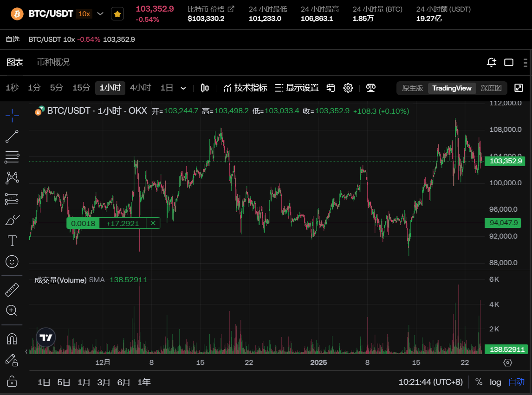Close the 94,047.9 order line

click(x=153, y=223)
